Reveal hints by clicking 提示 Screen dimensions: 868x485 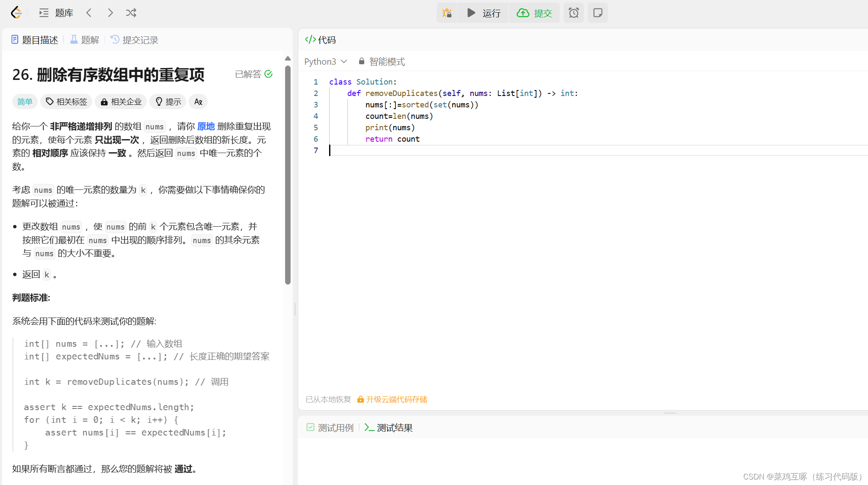168,101
